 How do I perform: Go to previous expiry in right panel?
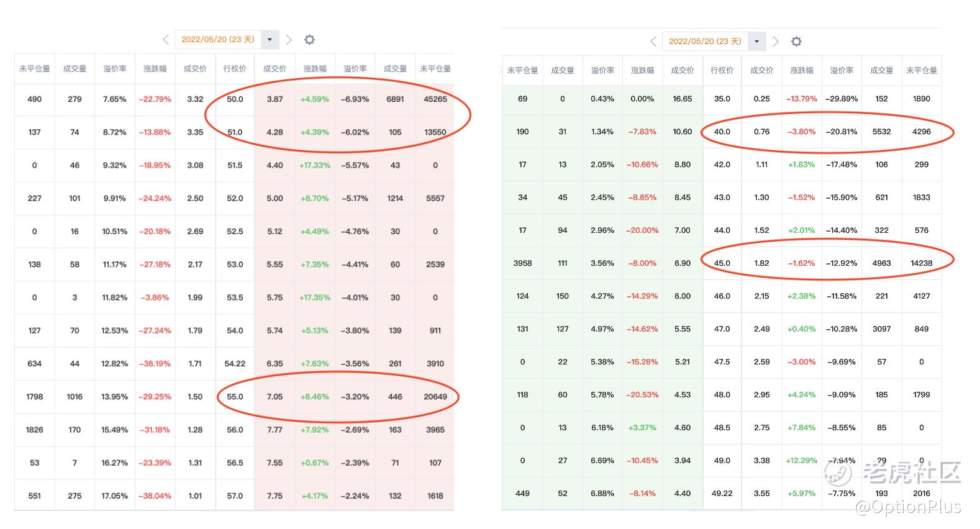click(653, 42)
